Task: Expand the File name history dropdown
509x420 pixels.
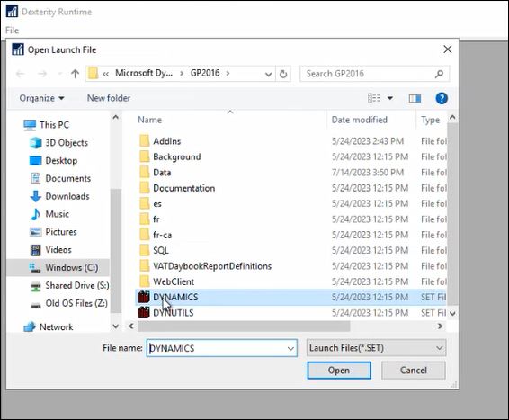Action: (290, 349)
